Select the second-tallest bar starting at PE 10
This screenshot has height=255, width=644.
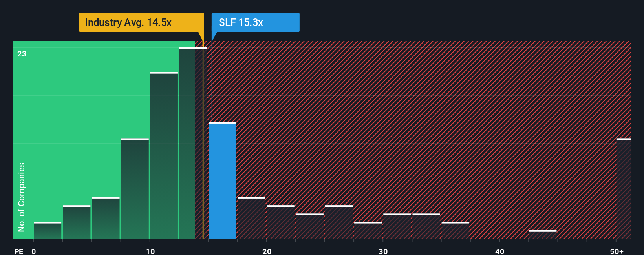tap(164, 155)
